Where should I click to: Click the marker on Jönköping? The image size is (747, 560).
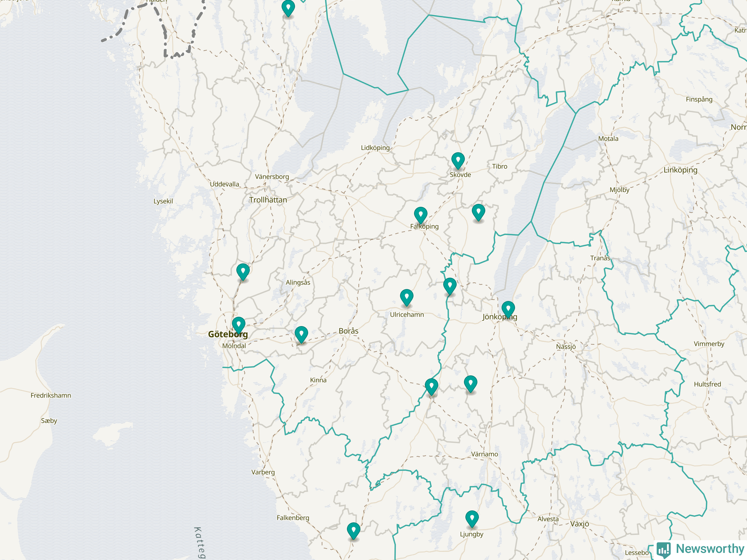[508, 309]
